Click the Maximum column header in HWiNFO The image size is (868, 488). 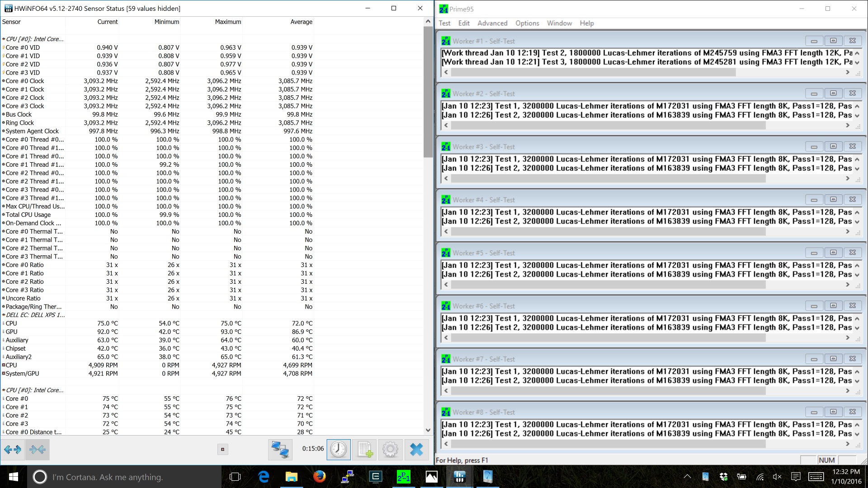point(228,22)
